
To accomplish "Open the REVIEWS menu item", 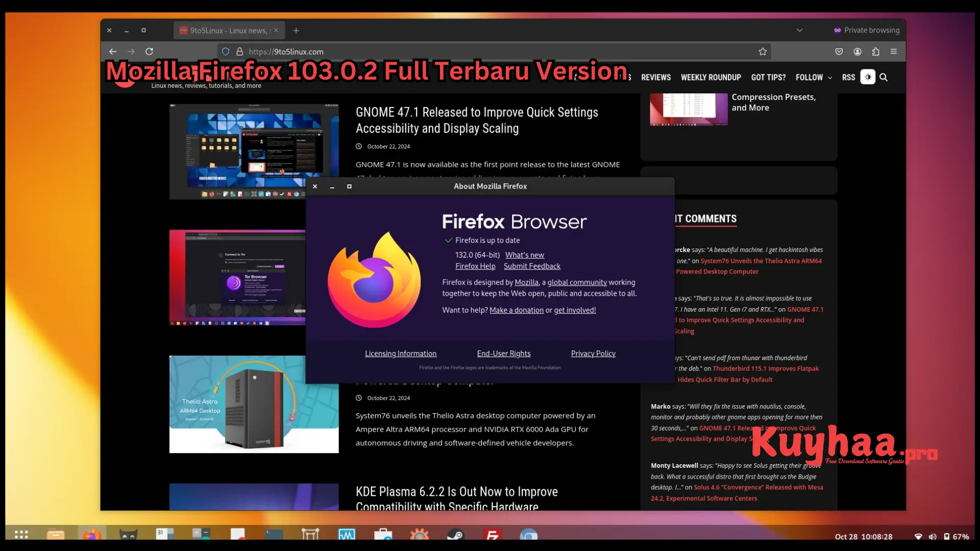I will [656, 78].
